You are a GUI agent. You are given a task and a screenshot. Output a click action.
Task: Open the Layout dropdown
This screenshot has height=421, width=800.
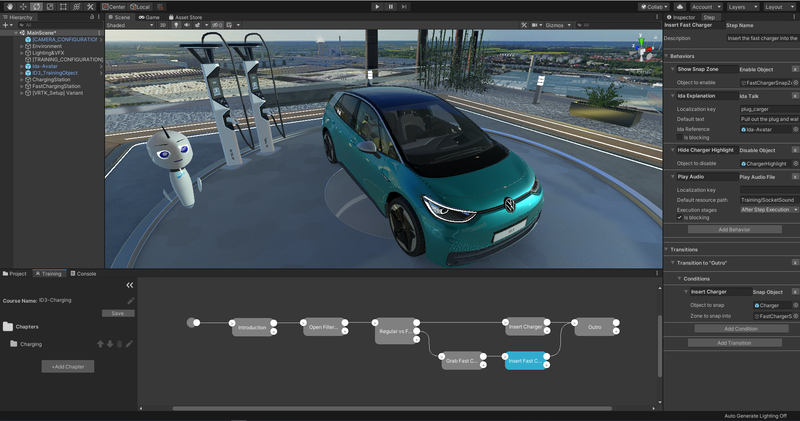pos(779,7)
